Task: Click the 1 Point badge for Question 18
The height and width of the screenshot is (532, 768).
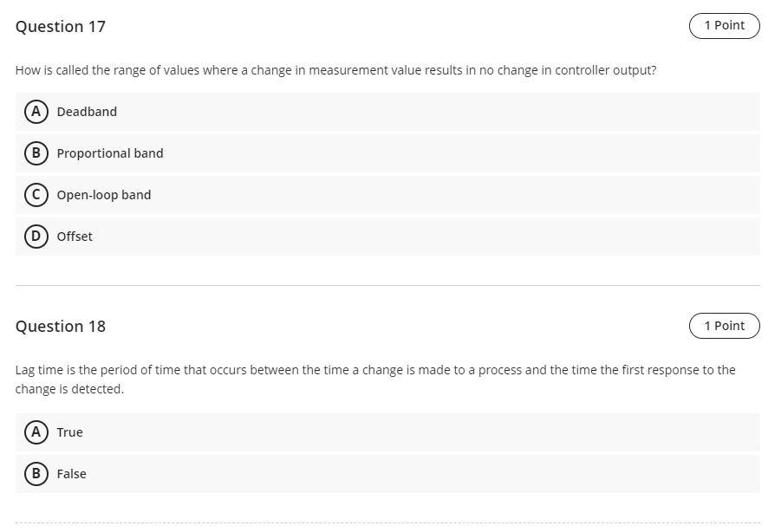Action: (x=724, y=325)
